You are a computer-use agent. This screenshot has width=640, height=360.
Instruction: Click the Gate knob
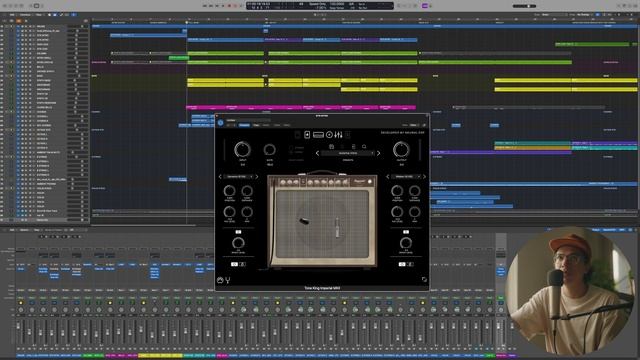coord(269,150)
